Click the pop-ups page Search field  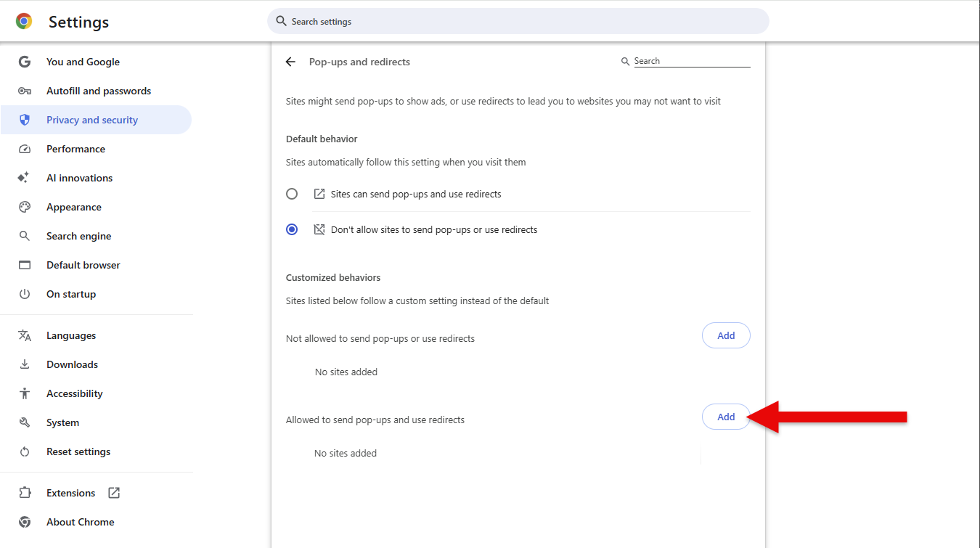[692, 61]
